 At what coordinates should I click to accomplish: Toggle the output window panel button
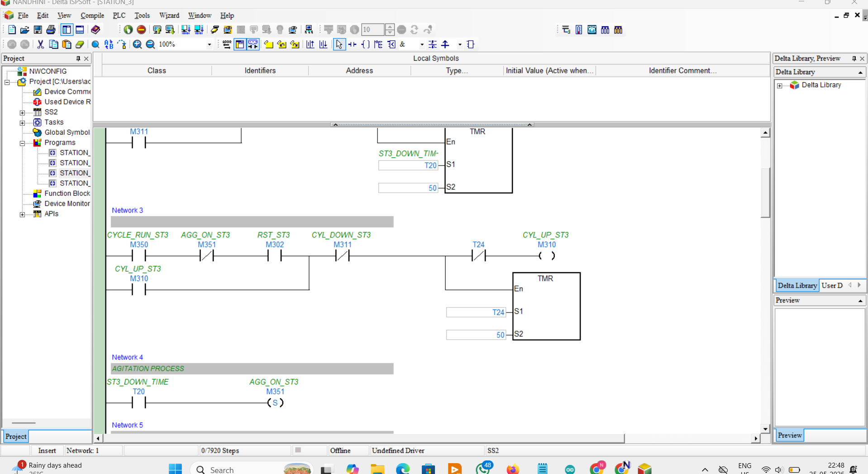click(80, 30)
